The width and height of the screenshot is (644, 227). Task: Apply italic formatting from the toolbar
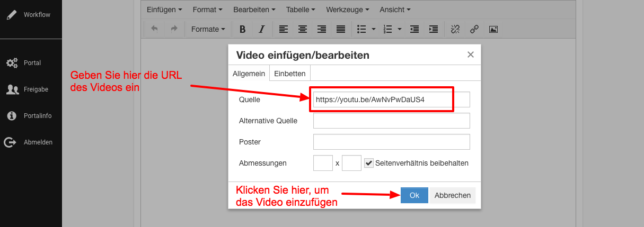tap(261, 29)
